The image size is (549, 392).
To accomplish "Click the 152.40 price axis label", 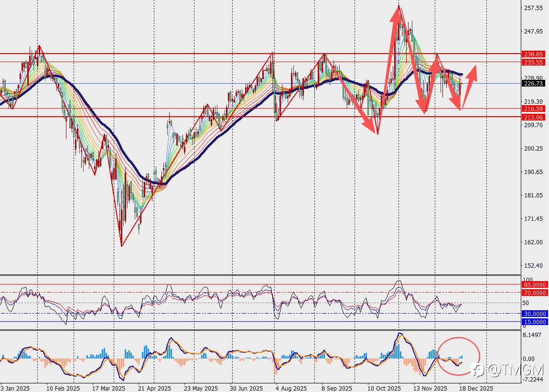I will (533, 266).
